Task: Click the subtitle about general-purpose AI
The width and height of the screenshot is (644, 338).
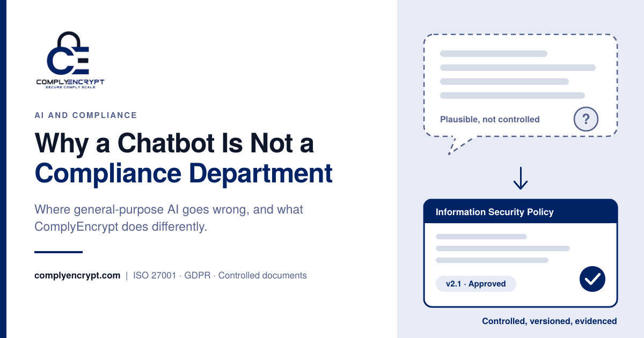Action: tap(169, 218)
